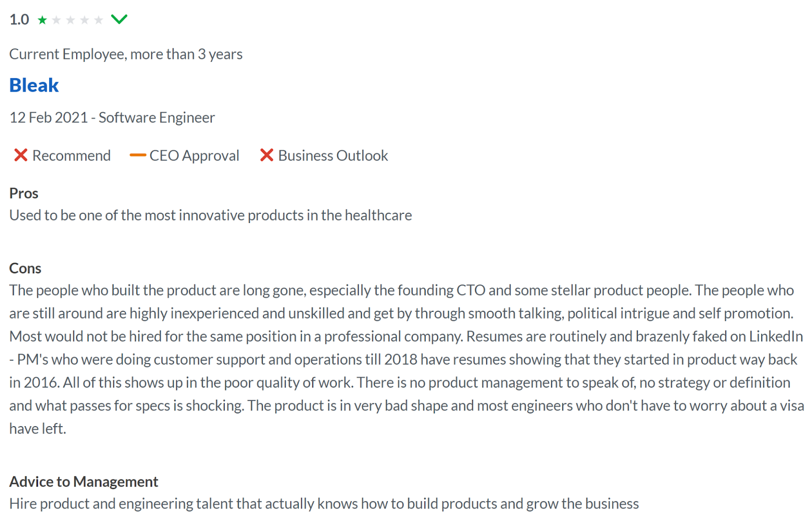Expand the rating breakdown chevron

[119, 19]
